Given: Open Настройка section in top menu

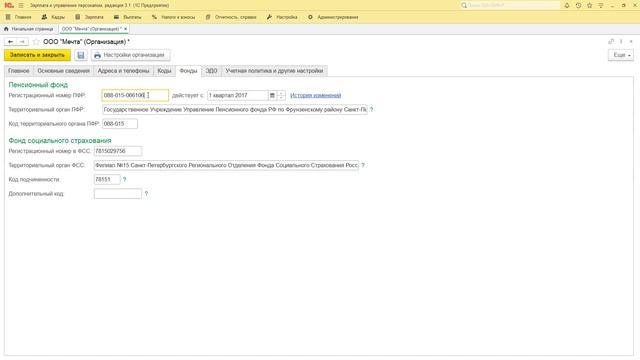Looking at the screenshot, I should click(x=282, y=17).
